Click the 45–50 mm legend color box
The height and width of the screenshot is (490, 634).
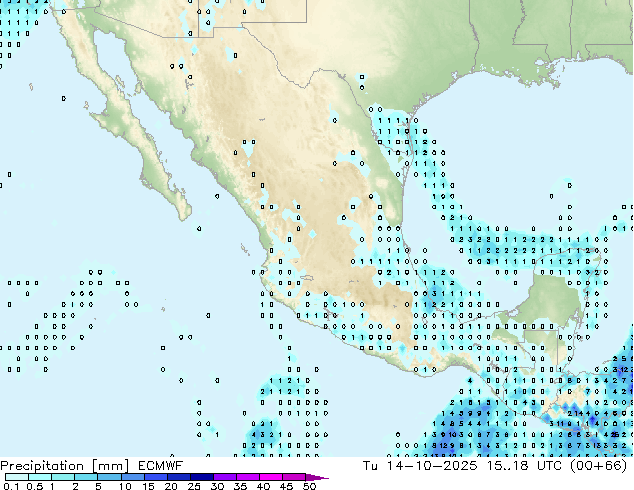[x=294, y=477]
